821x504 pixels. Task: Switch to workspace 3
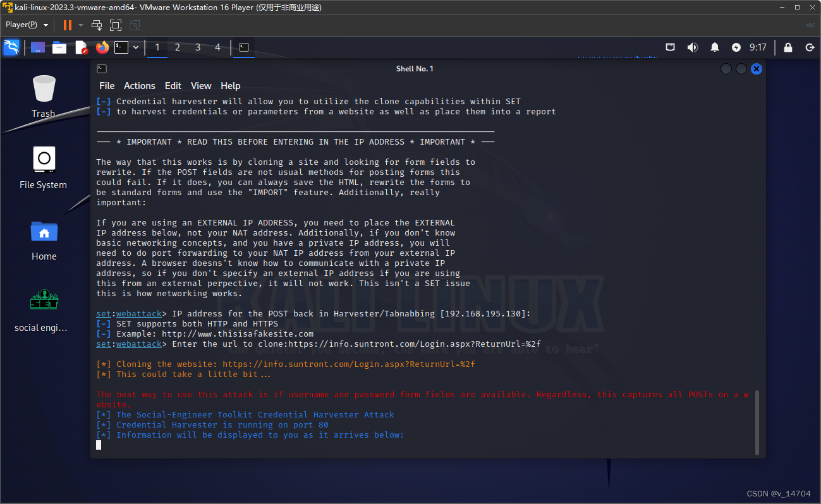click(198, 47)
